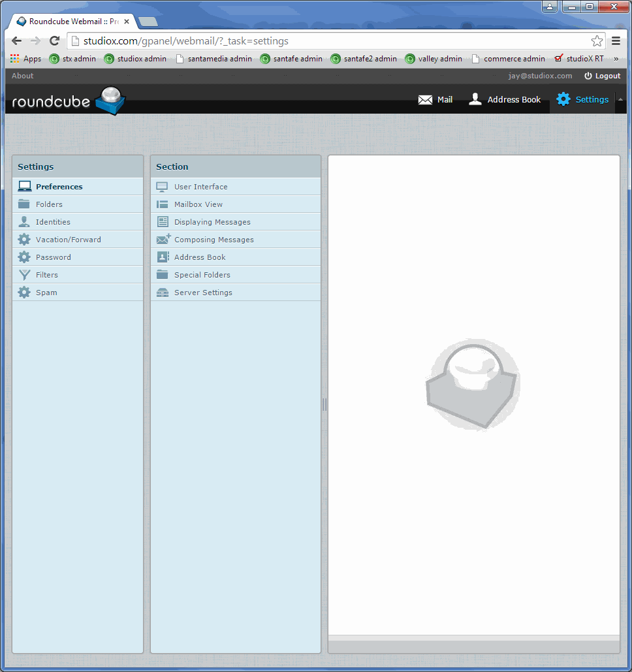Viewport: 632px width, 672px height.
Task: Click the Special Folders folder icon
Action: [x=163, y=275]
